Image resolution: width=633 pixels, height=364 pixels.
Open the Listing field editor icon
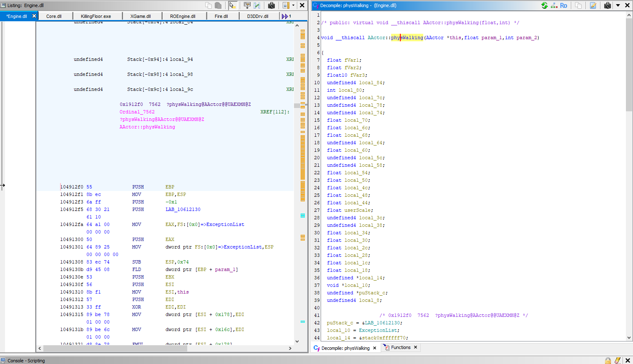247,5
